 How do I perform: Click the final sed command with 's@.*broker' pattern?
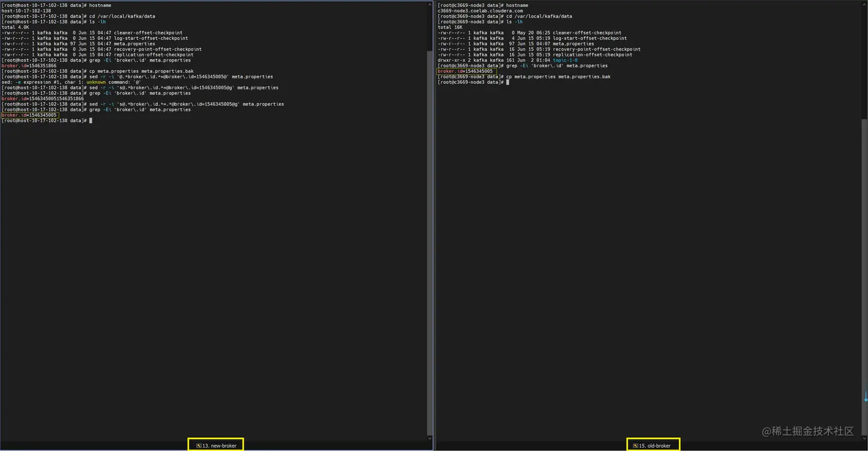click(186, 104)
